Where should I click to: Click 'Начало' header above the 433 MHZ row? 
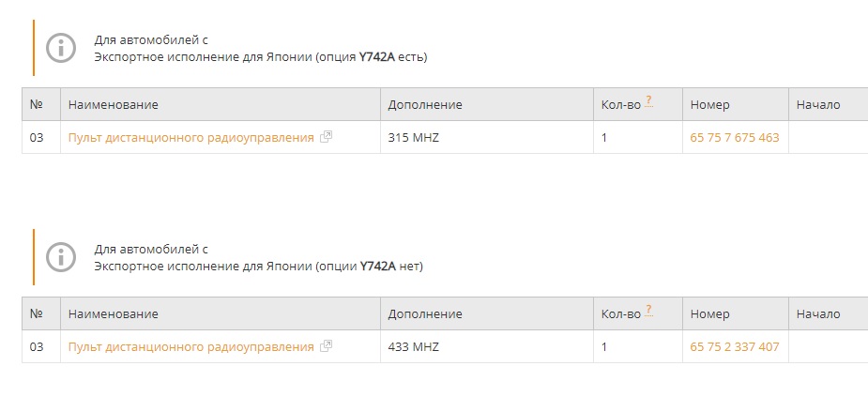[x=817, y=314]
